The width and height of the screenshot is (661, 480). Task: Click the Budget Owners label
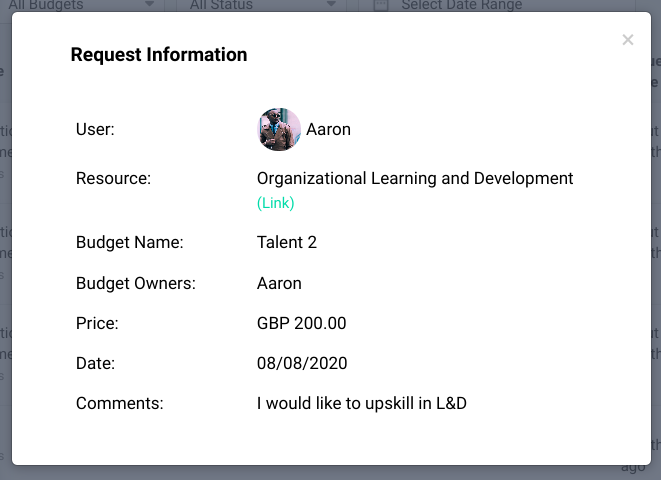point(136,283)
